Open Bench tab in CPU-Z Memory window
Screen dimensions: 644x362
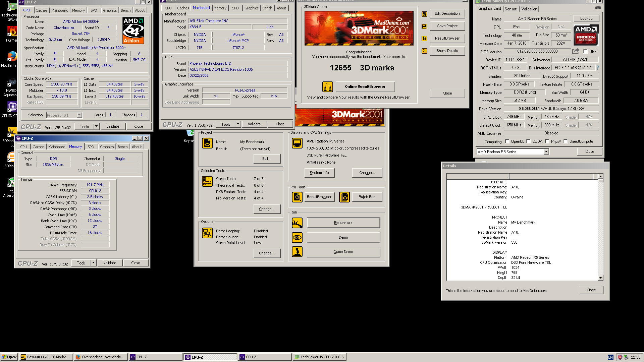tap(123, 147)
